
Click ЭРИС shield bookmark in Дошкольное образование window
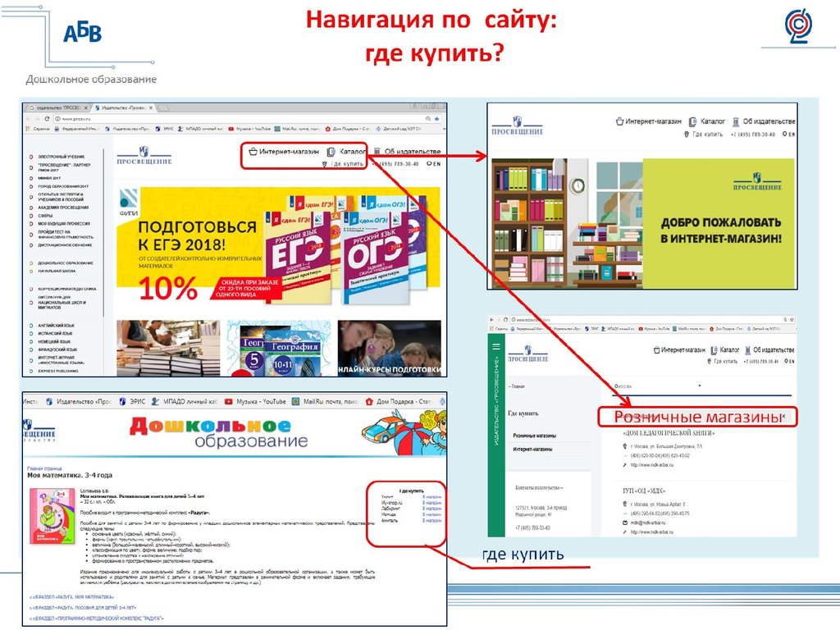point(123,401)
